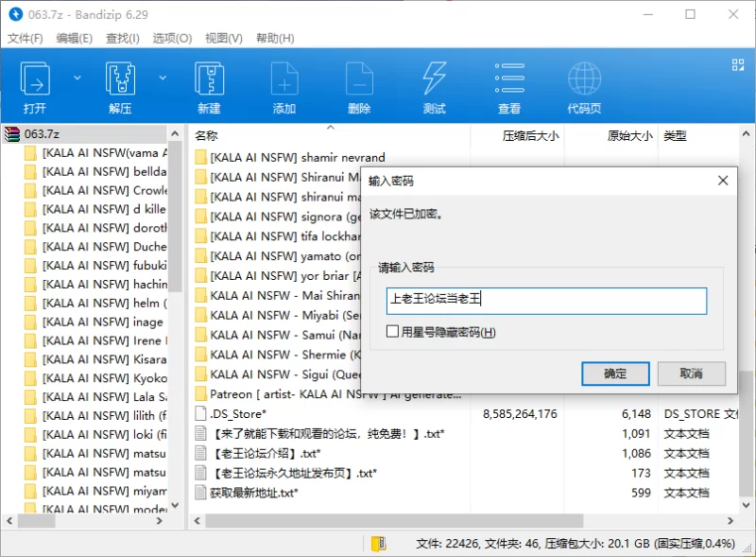756x557 pixels.
Task: Click the file list scroll-up arrow
Action: pyautogui.click(x=746, y=133)
